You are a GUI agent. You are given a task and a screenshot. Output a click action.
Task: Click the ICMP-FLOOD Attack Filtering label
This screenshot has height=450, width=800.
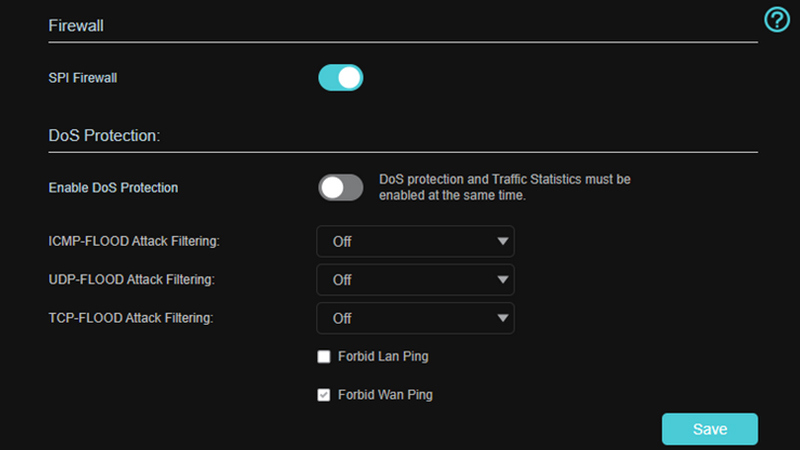(134, 241)
